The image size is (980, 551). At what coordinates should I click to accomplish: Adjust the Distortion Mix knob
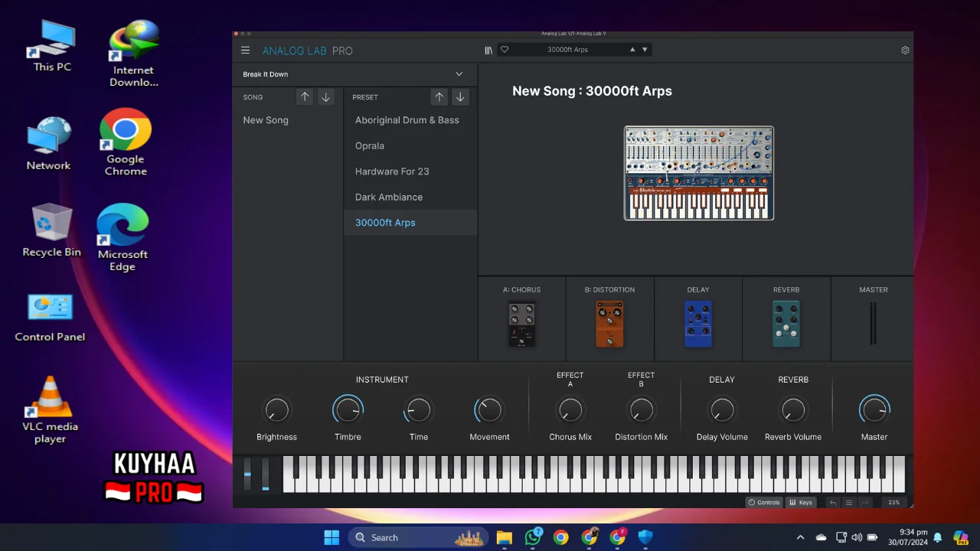click(x=642, y=410)
